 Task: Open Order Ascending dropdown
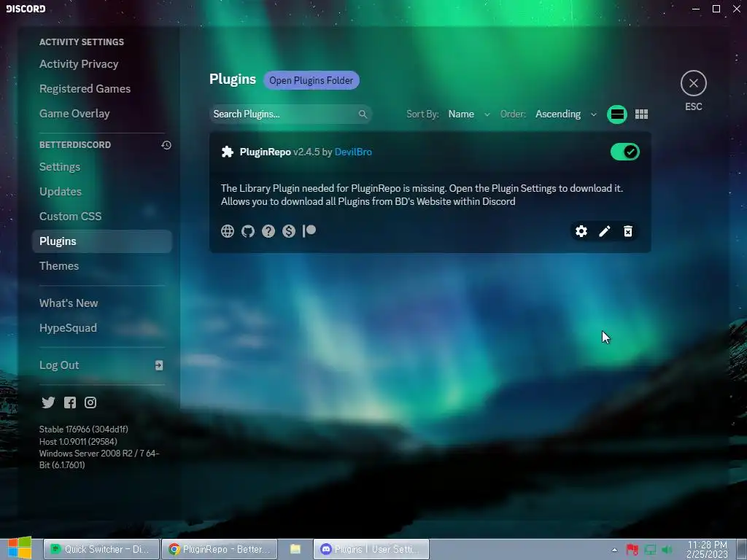click(565, 114)
